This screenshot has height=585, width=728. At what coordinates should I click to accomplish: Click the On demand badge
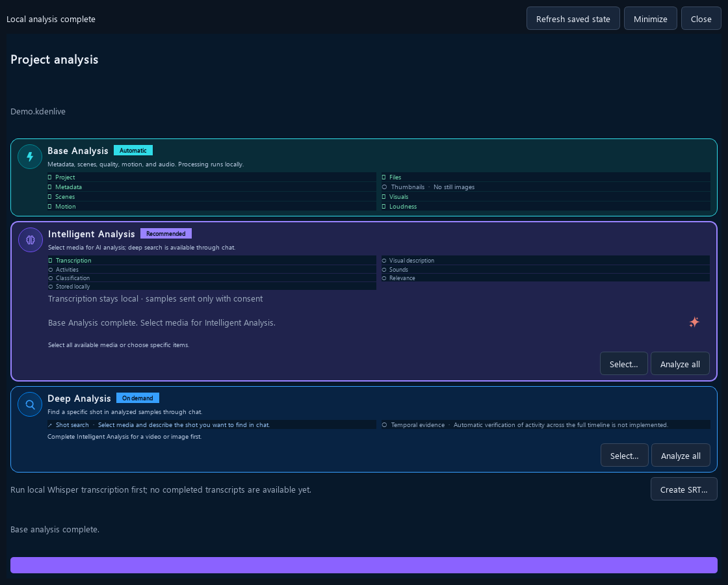137,398
